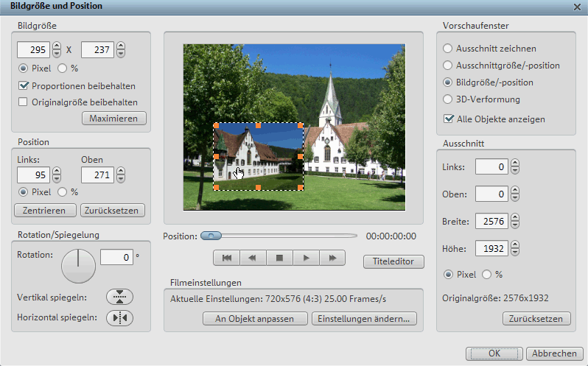This screenshot has width=588, height=366.
Task: Click the rewind playback button
Action: (253, 258)
